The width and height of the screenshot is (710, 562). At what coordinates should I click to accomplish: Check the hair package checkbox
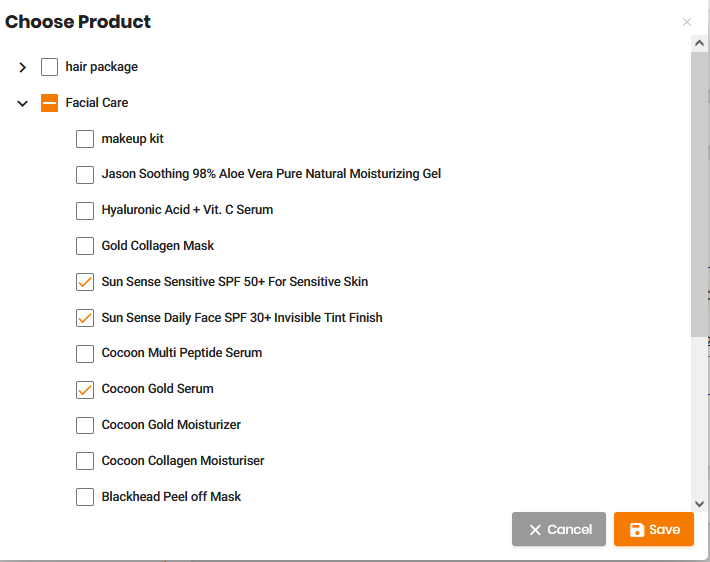point(49,67)
